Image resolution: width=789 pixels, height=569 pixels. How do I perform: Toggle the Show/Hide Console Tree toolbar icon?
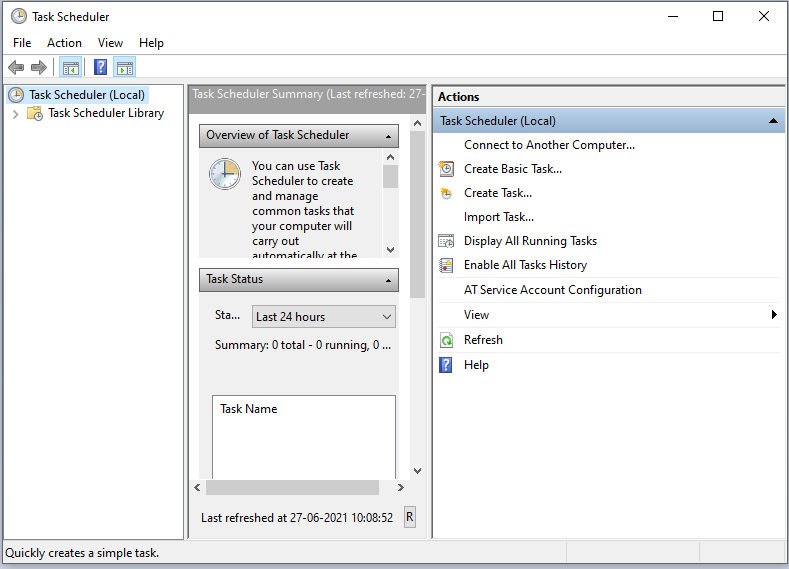71,67
